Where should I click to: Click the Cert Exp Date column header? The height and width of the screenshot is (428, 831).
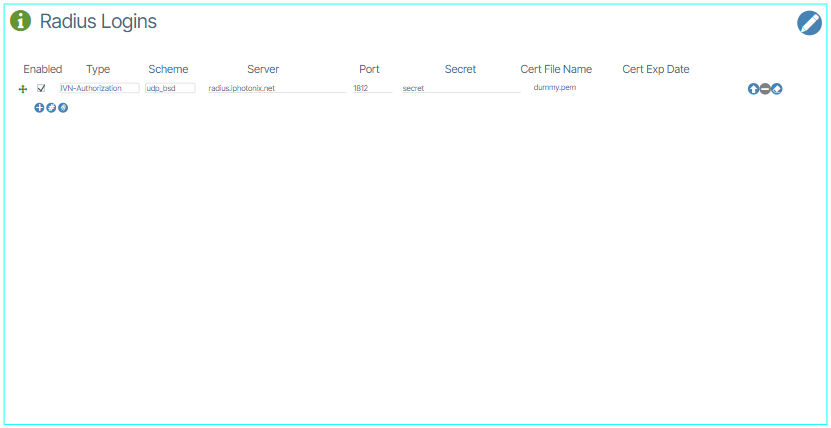tap(655, 69)
